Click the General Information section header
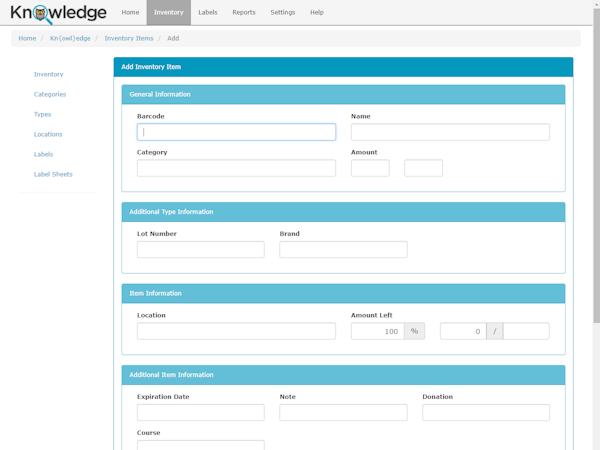 point(344,95)
